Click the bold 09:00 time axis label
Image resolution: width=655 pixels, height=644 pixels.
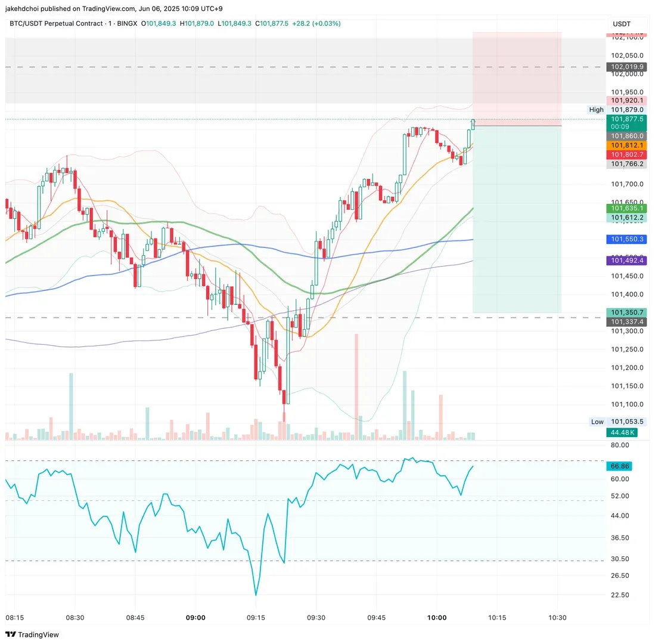click(195, 618)
